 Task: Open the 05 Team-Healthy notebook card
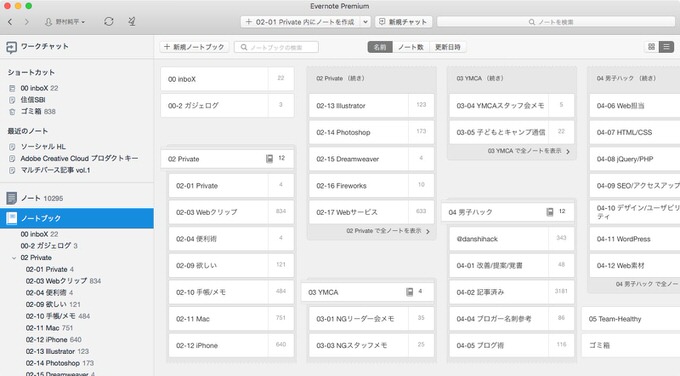pos(631,319)
